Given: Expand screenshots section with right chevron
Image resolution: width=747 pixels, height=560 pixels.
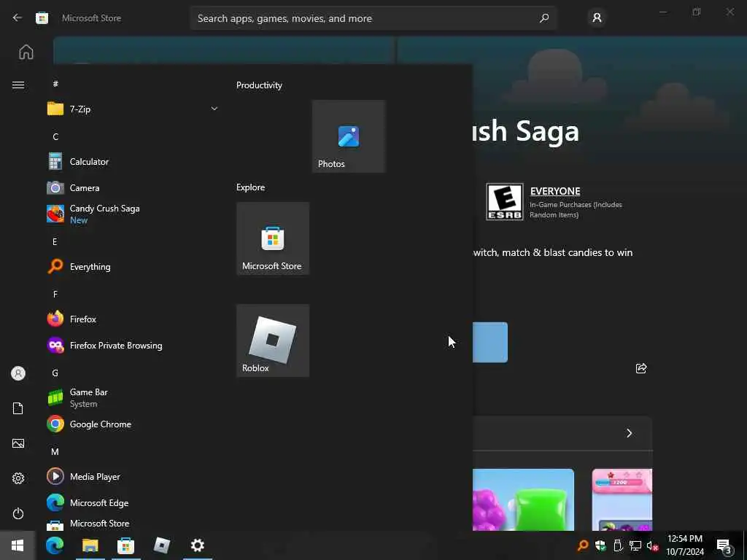Looking at the screenshot, I should tap(630, 433).
